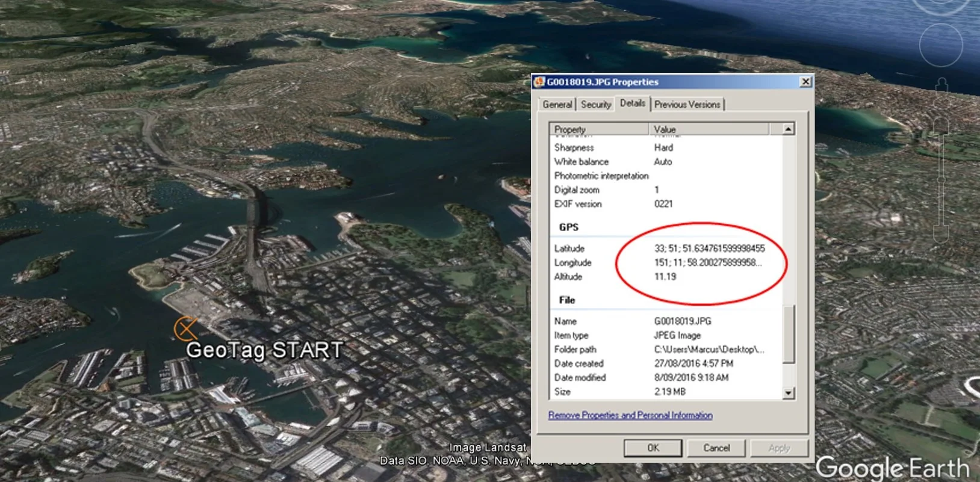Switch to the General tab
Image resolution: width=980 pixels, height=482 pixels.
(x=557, y=105)
